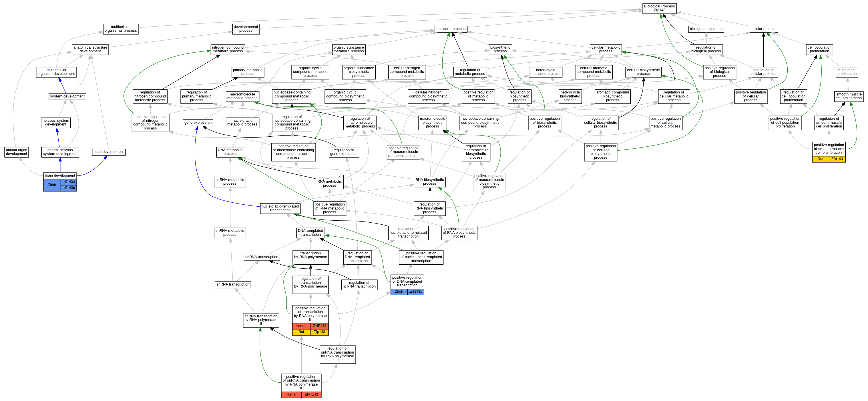Click the snRNA transcription node
Viewport: 868px width, 401px height.
pyautogui.click(x=232, y=284)
